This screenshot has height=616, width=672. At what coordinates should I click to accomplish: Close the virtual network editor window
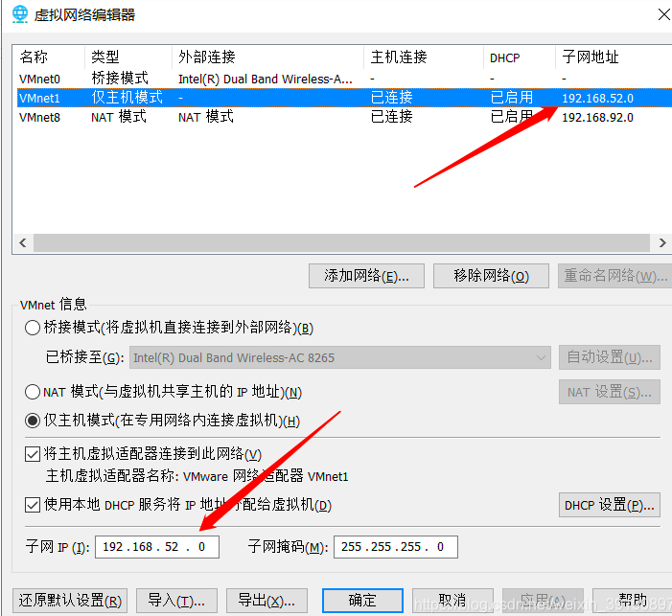[662, 13]
